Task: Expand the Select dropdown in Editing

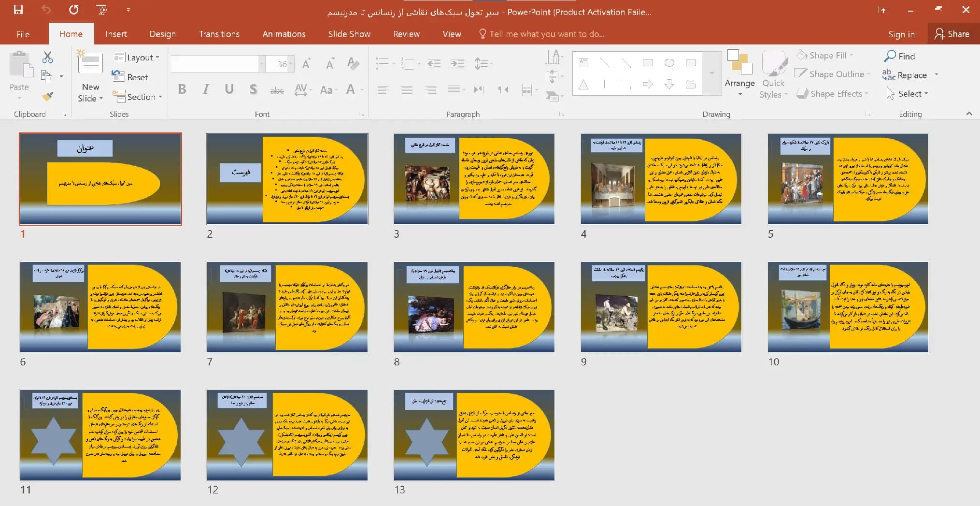Action: 907,93
